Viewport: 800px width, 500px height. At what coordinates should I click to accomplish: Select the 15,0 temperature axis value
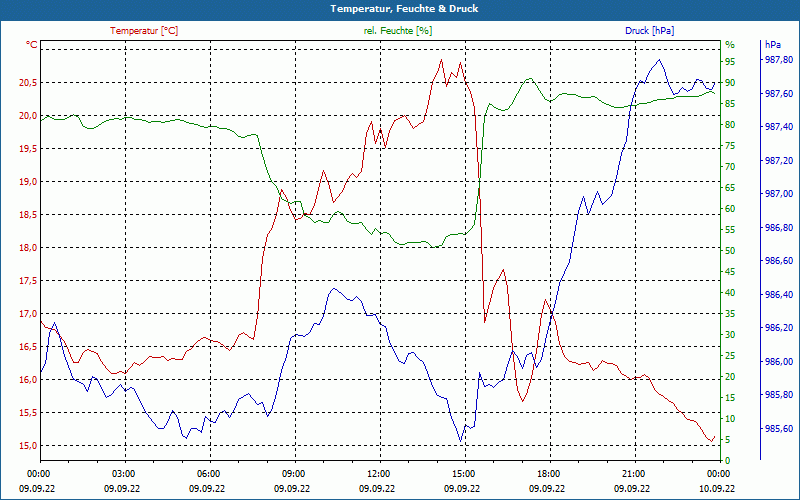pos(29,445)
